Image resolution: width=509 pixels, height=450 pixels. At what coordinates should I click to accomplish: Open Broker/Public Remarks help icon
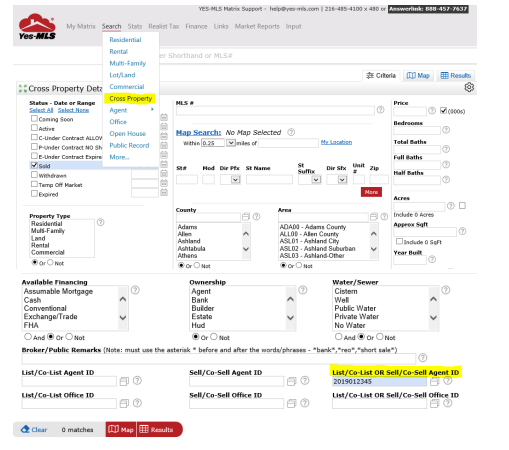[423, 358]
